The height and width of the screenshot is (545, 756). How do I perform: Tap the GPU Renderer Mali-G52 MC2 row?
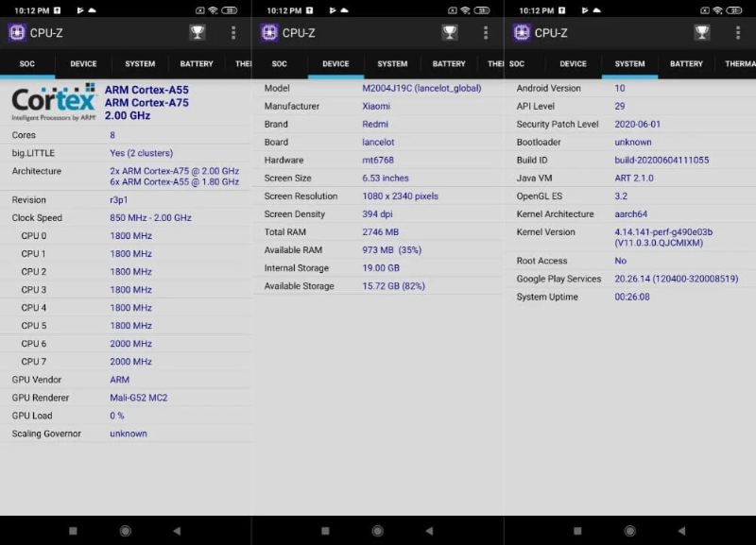click(126, 398)
